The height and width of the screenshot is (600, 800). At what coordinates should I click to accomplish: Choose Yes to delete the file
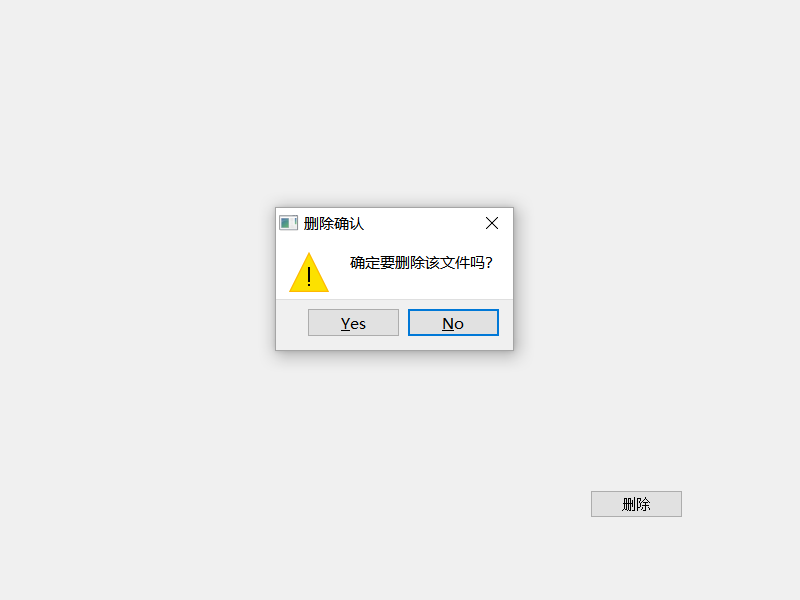[353, 322]
